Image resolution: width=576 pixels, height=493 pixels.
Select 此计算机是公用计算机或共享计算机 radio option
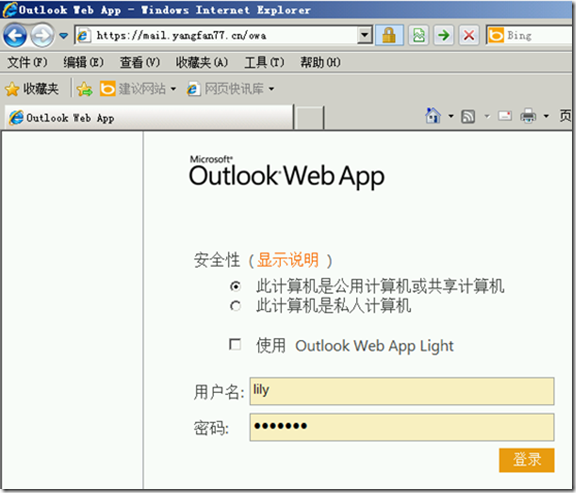tap(235, 286)
